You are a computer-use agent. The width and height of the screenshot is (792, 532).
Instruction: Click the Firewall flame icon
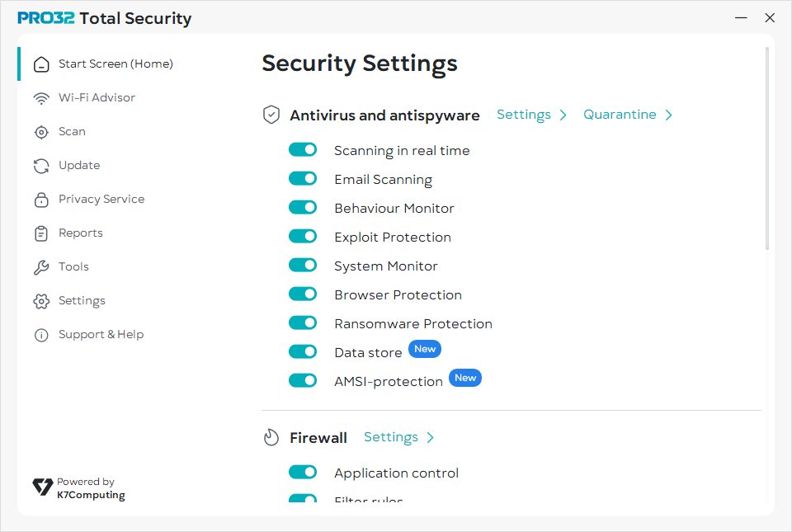271,438
